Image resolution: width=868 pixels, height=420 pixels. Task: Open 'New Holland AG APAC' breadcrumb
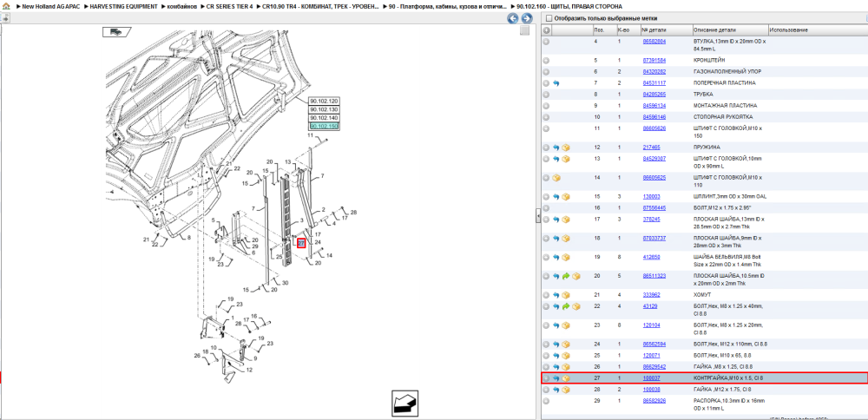pos(49,6)
